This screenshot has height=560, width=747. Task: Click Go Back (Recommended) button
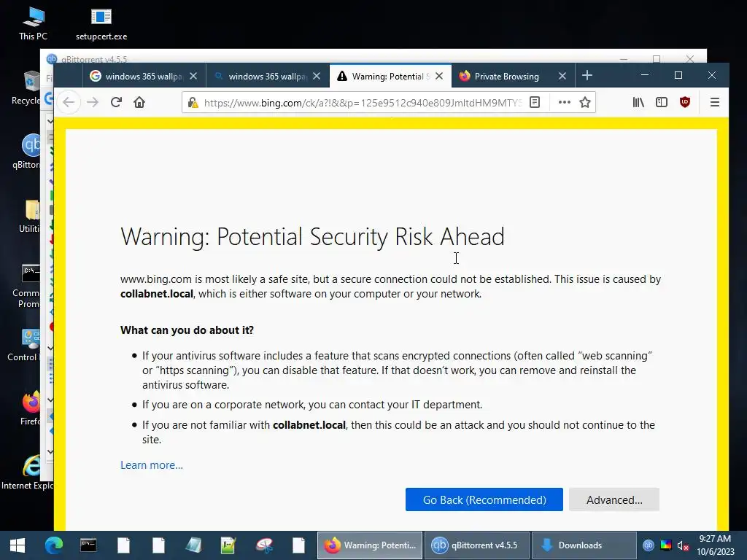pos(484,499)
